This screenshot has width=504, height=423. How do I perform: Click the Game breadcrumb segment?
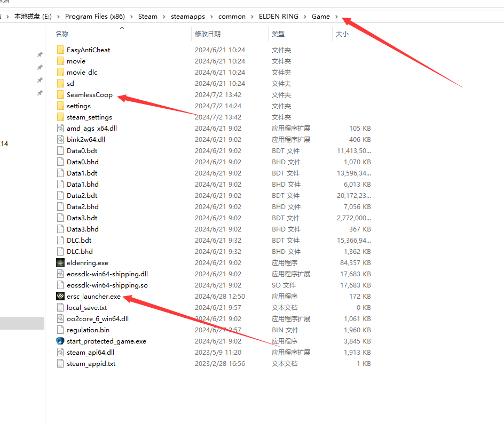(x=321, y=17)
